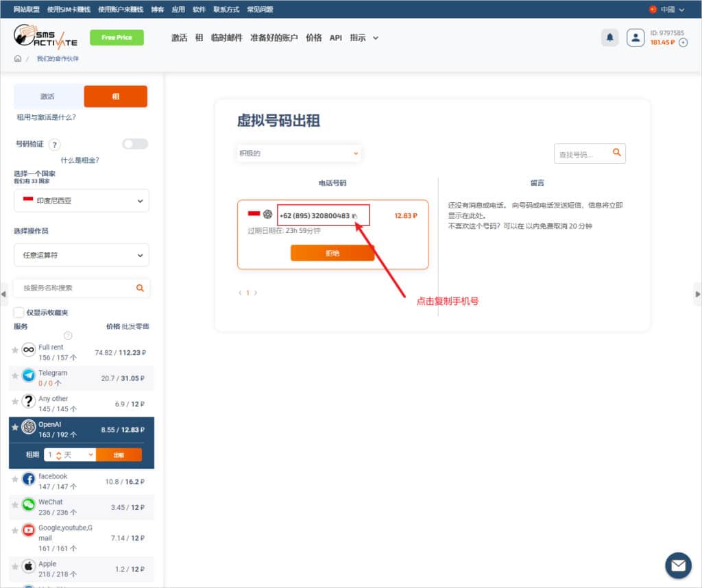
Task: Open the rental status filter dropdown 积极的
Action: coord(299,153)
